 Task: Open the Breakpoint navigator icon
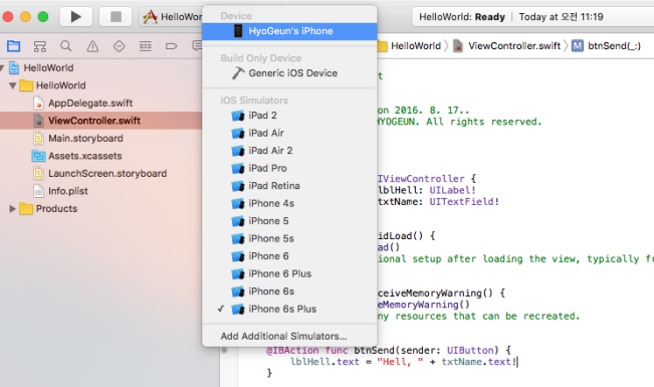click(x=171, y=46)
